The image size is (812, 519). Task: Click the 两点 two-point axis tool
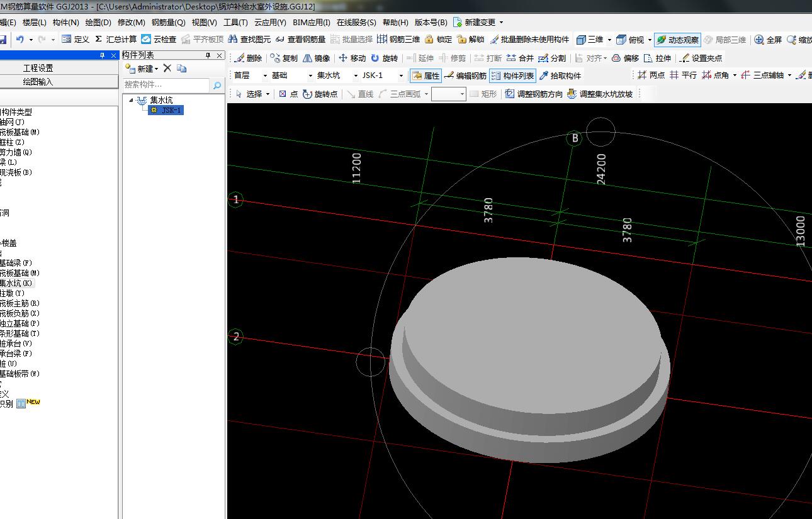pyautogui.click(x=651, y=75)
